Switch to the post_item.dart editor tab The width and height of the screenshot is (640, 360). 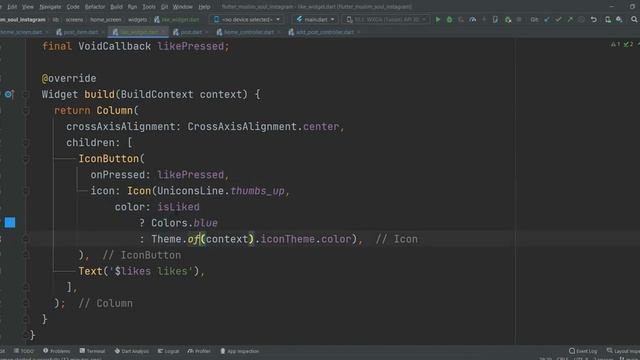click(x=80, y=32)
